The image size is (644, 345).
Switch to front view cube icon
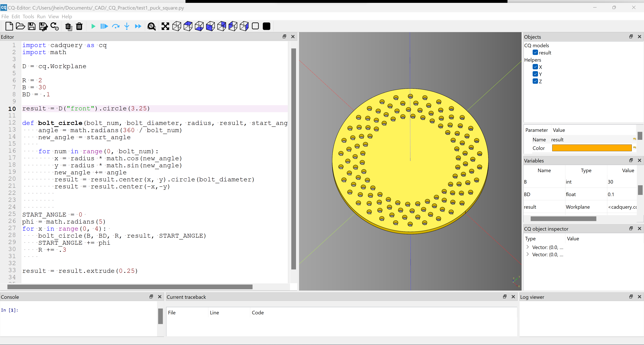(210, 26)
